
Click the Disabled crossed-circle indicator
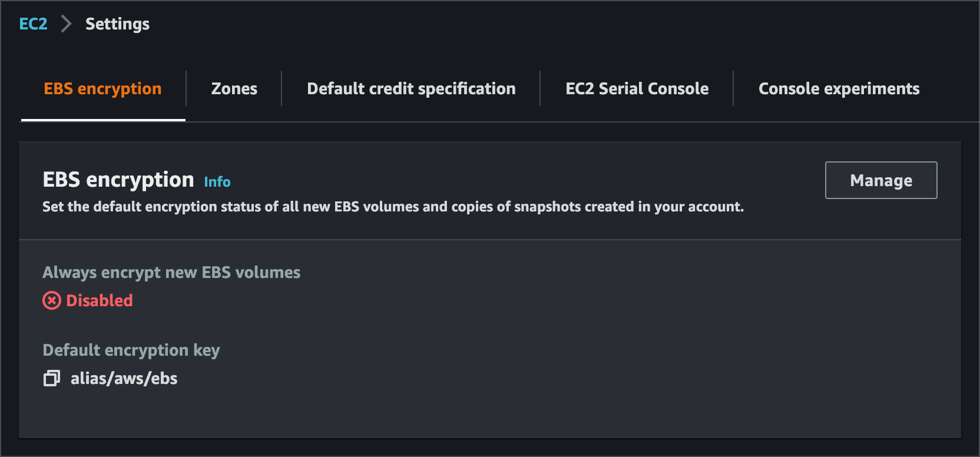52,300
